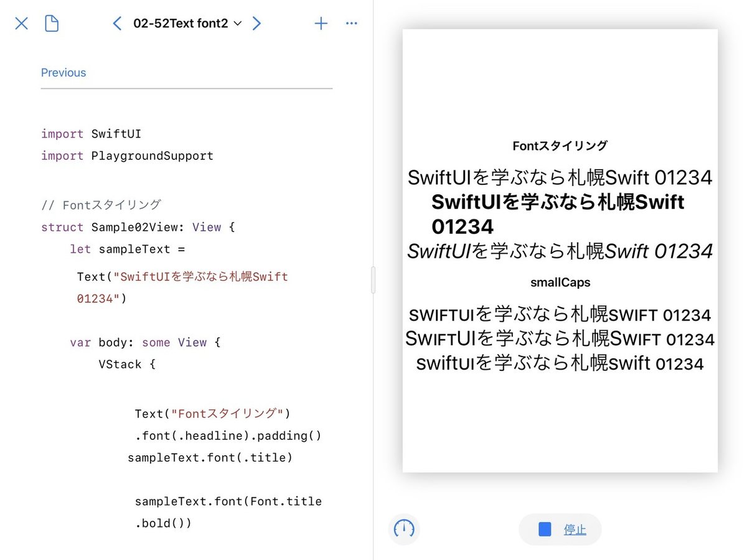Go to next page with right chevron
This screenshot has height=560, width=747.
256,24
